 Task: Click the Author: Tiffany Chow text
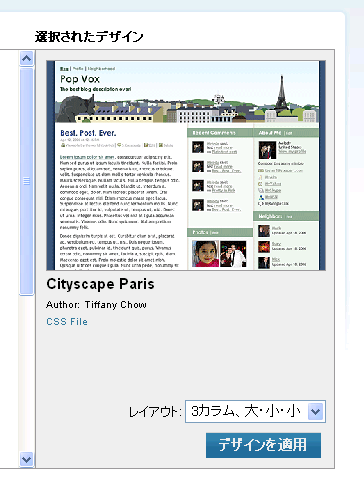pos(96,305)
